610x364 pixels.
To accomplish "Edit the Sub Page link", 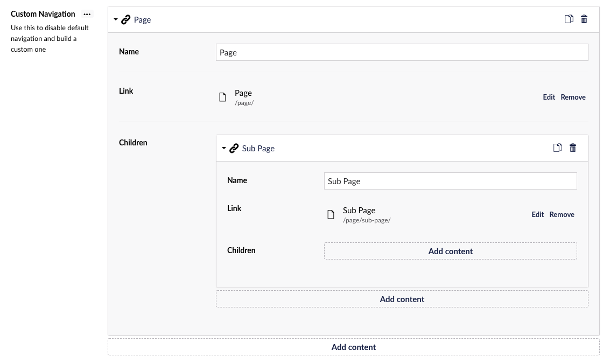I will pos(537,215).
